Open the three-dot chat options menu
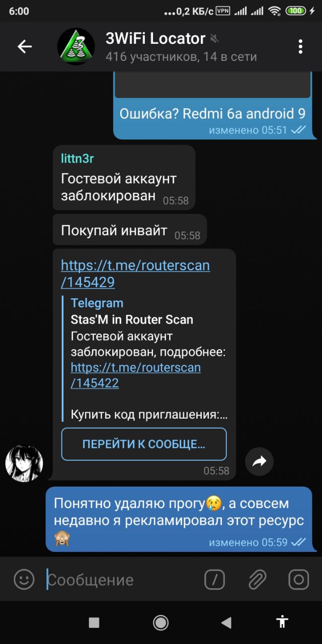Viewport: 322px width, 644px height. [x=300, y=47]
